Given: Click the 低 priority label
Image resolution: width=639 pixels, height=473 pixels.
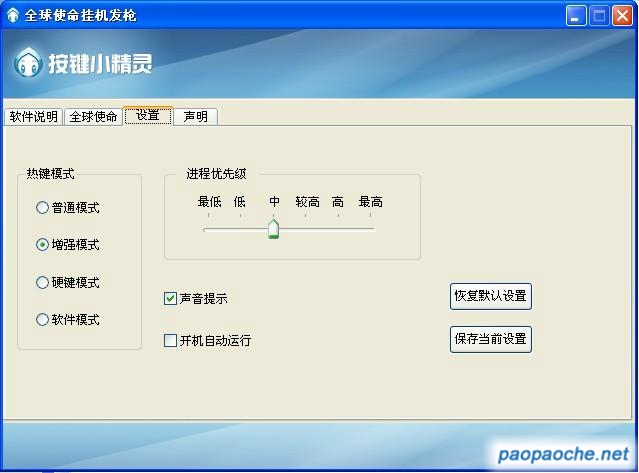Looking at the screenshot, I should (x=240, y=202).
